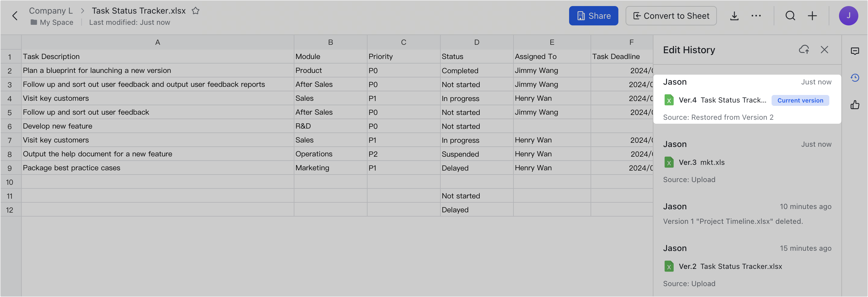The height and width of the screenshot is (297, 868).
Task: Close the Edit History panel
Action: [x=824, y=50]
